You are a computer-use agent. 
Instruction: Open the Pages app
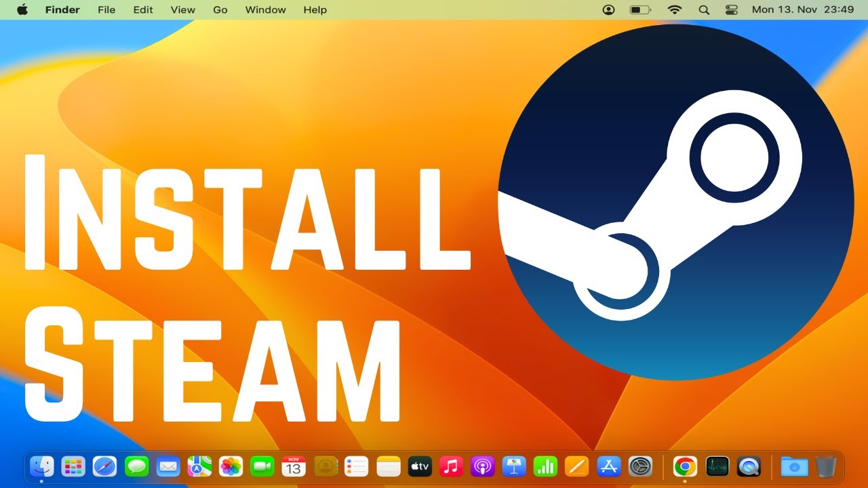(577, 466)
